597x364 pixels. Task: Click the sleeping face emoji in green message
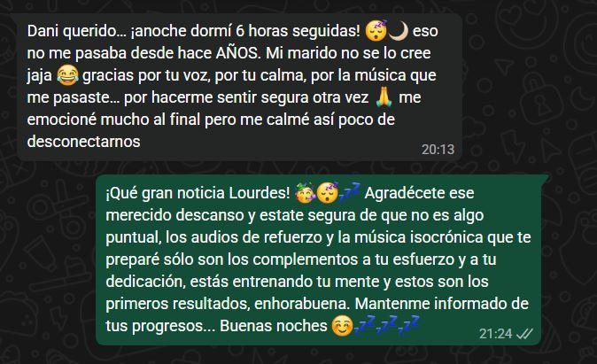click(x=328, y=192)
